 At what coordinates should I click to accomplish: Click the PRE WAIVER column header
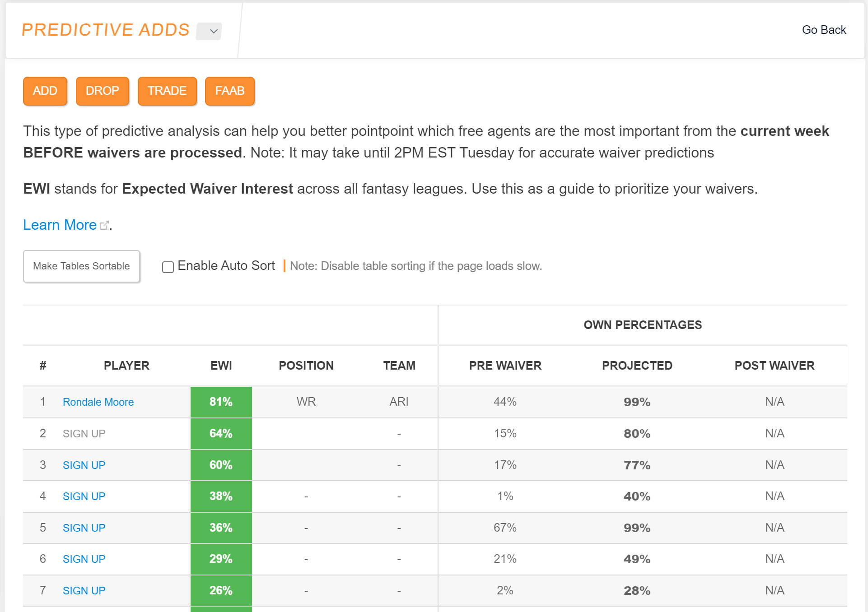coord(505,366)
